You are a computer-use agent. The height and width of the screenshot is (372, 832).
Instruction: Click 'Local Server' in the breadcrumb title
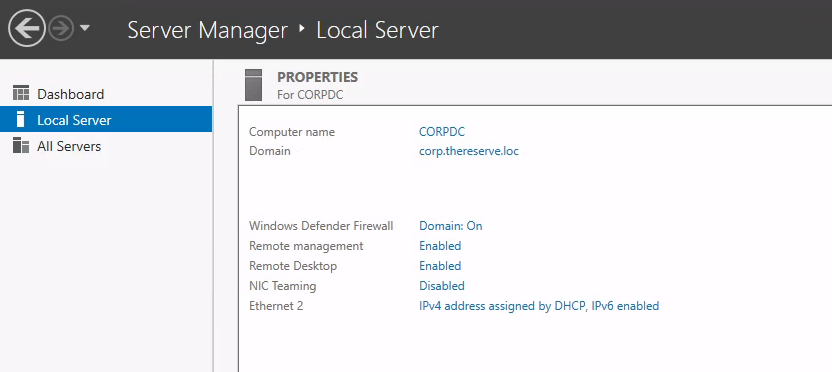pos(377,30)
